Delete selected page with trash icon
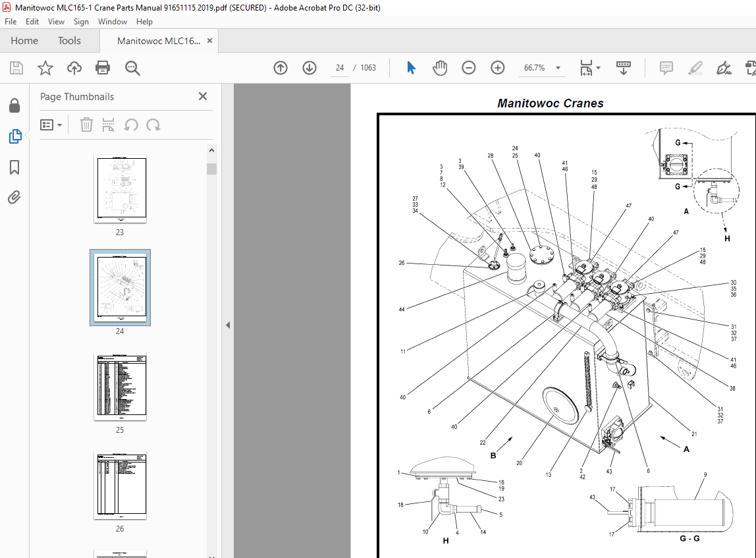The image size is (756, 558). tap(86, 125)
